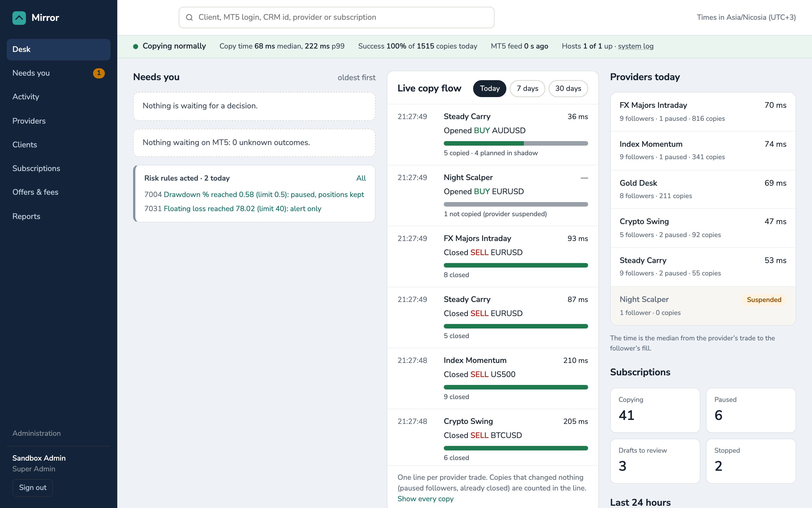Click the Night Scalper EURUSD gray progress bar
The image size is (812, 508).
coord(516,204)
